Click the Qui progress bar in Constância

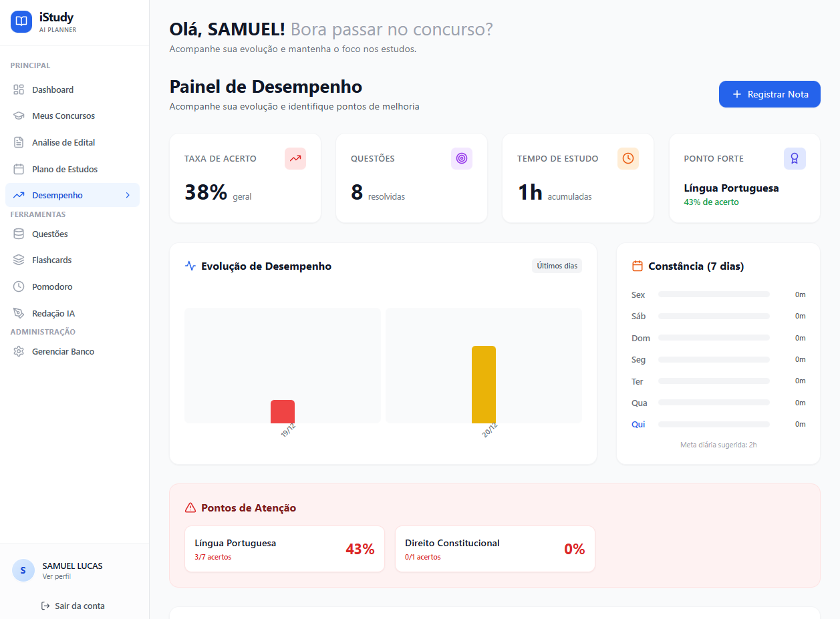point(713,425)
